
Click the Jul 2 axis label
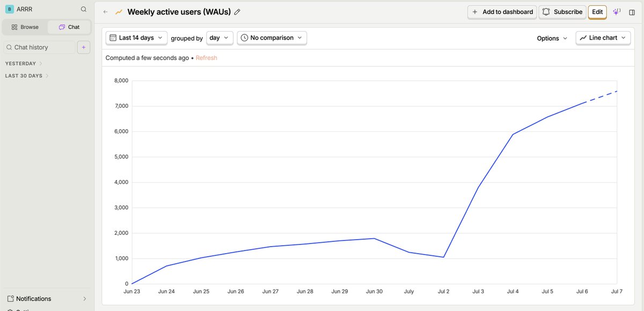(x=443, y=292)
